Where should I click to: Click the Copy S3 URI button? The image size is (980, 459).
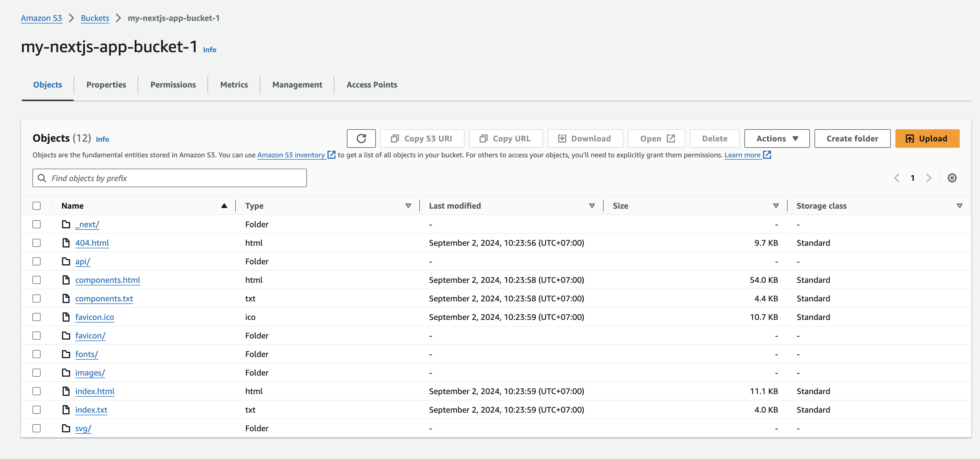pyautogui.click(x=422, y=139)
